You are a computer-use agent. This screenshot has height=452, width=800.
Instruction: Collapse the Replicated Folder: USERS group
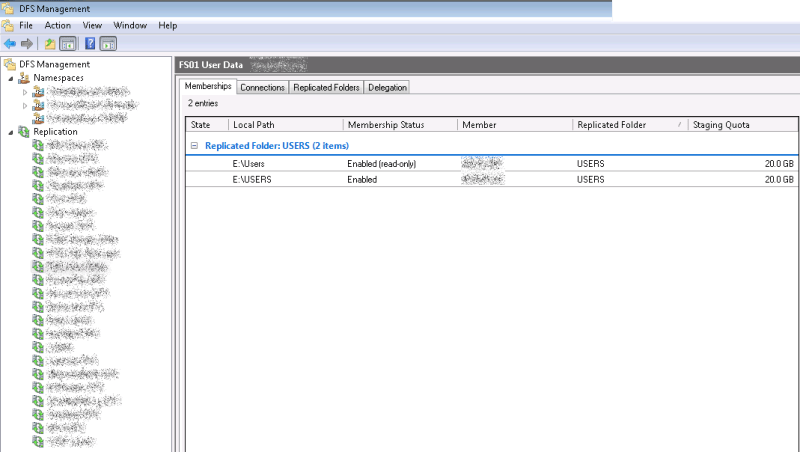(194, 145)
